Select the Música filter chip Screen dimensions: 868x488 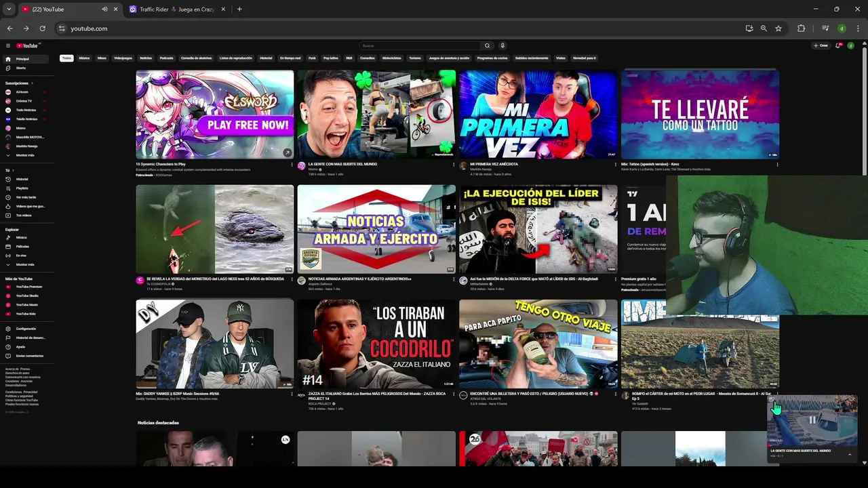pos(84,58)
